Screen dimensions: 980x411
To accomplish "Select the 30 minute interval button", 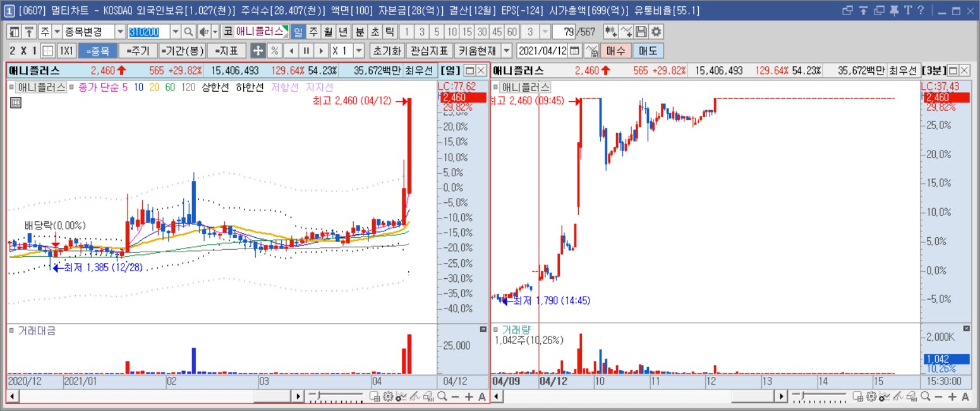I will tap(482, 32).
